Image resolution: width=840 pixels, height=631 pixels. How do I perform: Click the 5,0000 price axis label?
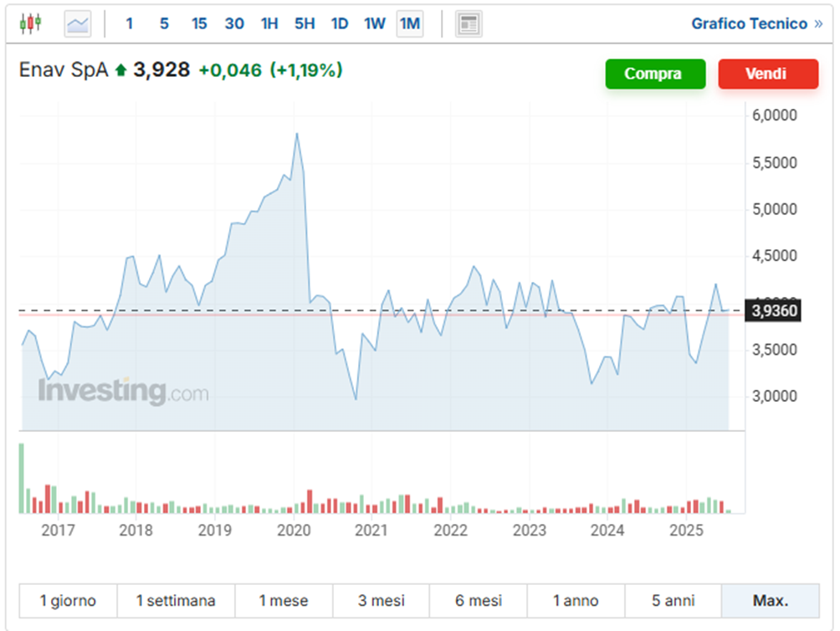click(x=775, y=209)
